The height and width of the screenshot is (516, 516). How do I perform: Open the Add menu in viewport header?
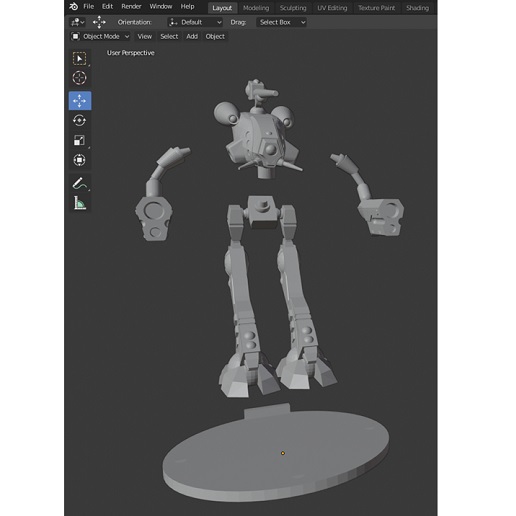coord(192,36)
